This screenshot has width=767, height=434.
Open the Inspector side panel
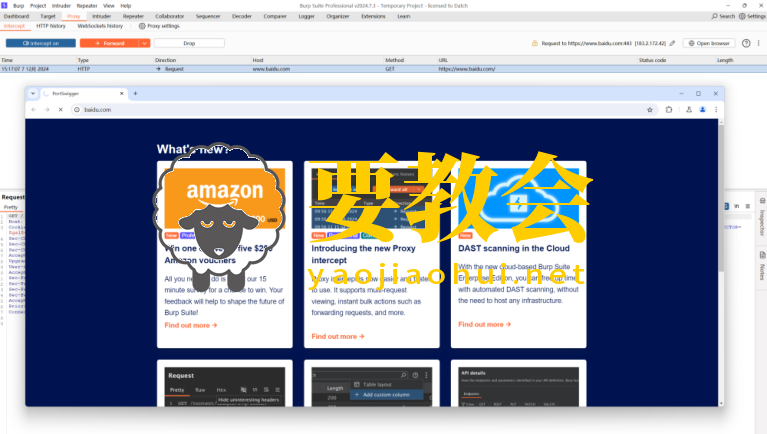click(762, 218)
